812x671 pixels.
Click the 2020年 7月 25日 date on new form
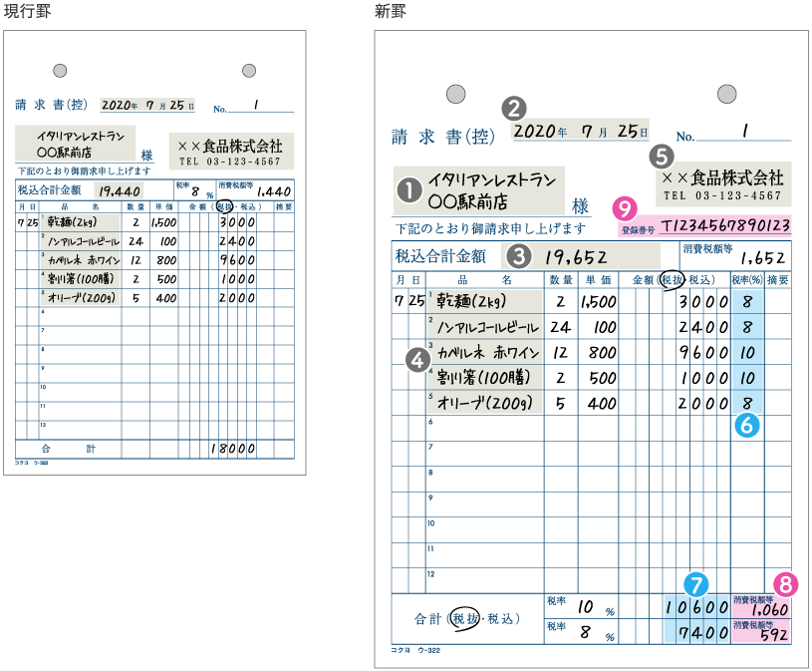click(580, 131)
